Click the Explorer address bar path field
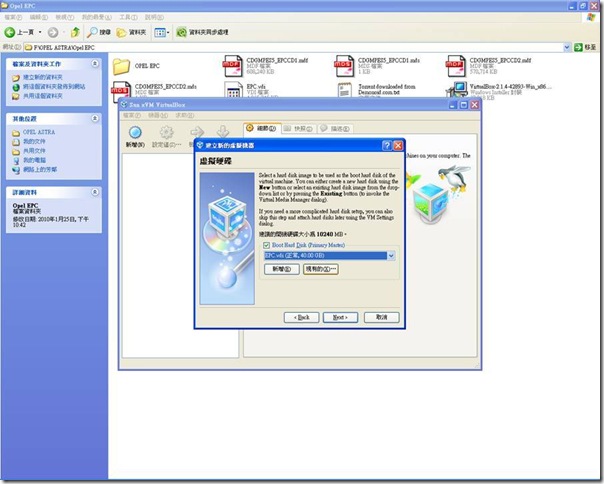604x484 pixels. point(293,47)
